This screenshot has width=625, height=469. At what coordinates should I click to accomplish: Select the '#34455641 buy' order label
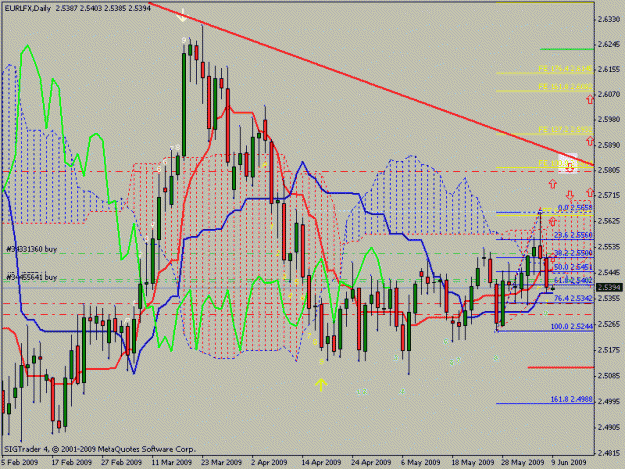[x=31, y=277]
